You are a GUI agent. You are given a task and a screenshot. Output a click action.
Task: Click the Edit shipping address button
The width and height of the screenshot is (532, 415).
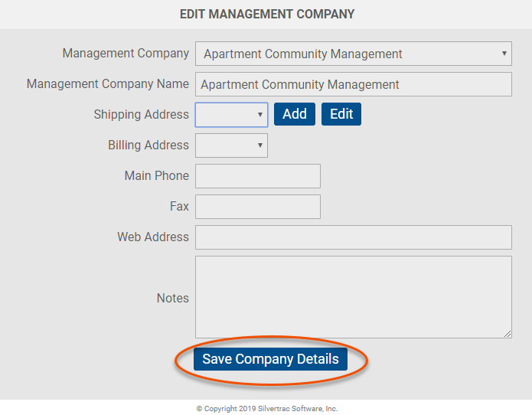tap(341, 114)
